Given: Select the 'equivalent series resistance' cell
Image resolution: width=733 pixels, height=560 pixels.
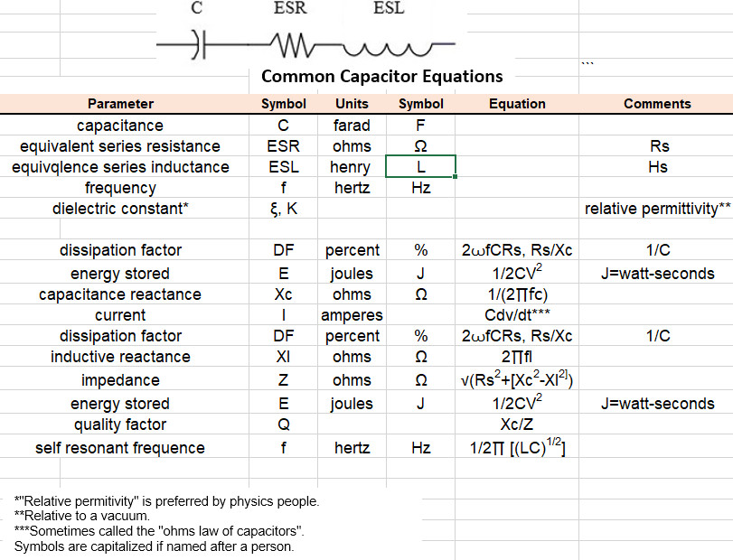Looking at the screenshot, I should pos(125,146).
